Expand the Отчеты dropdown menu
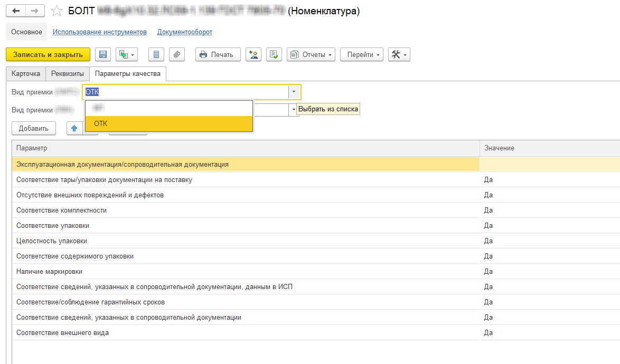 coord(311,54)
